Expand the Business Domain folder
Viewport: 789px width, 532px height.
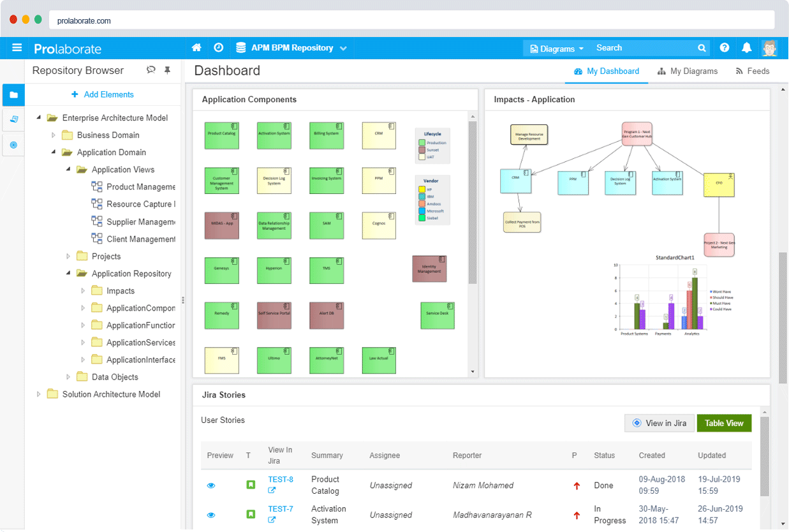(x=54, y=135)
